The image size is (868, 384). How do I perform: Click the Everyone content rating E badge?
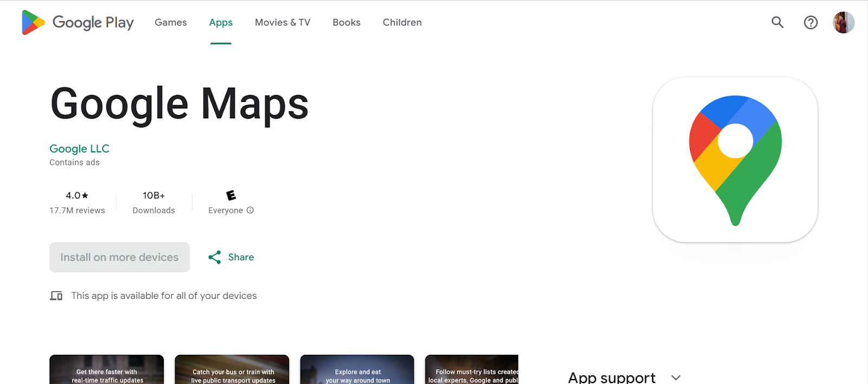[x=231, y=195]
